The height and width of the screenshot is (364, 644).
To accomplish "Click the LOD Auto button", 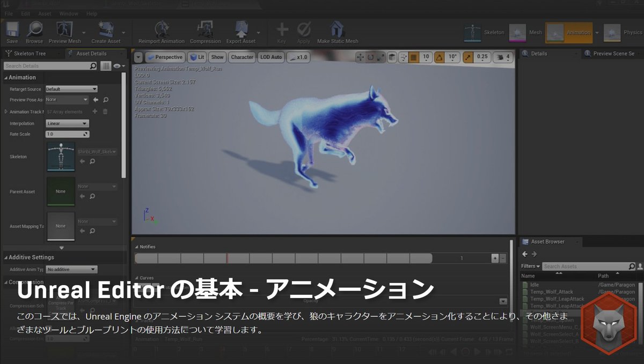I will pos(271,57).
